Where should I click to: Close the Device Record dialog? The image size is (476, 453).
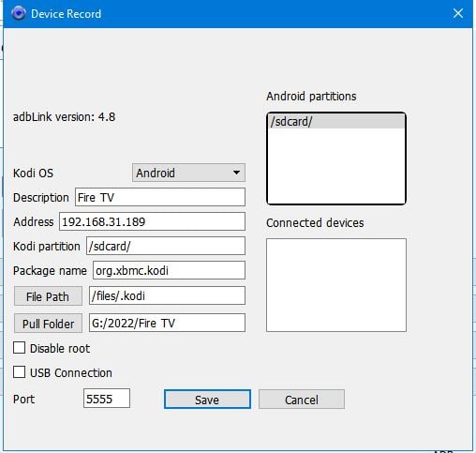pyautogui.click(x=458, y=13)
